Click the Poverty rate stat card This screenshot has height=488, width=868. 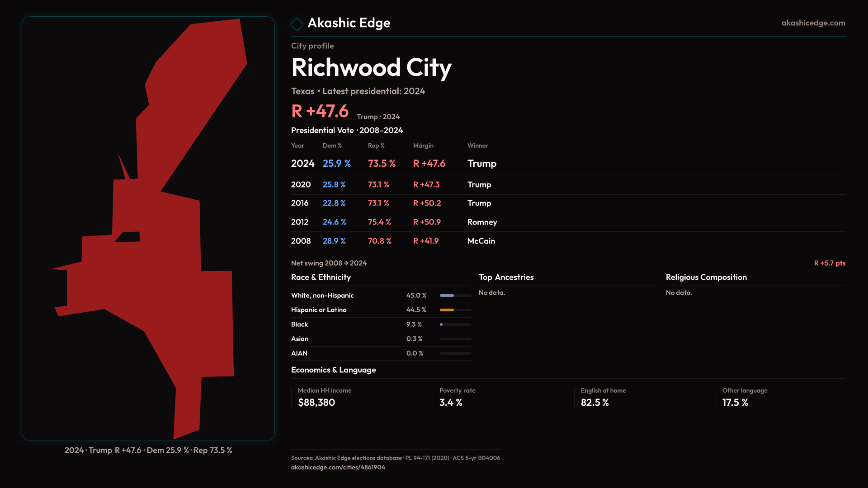457,397
